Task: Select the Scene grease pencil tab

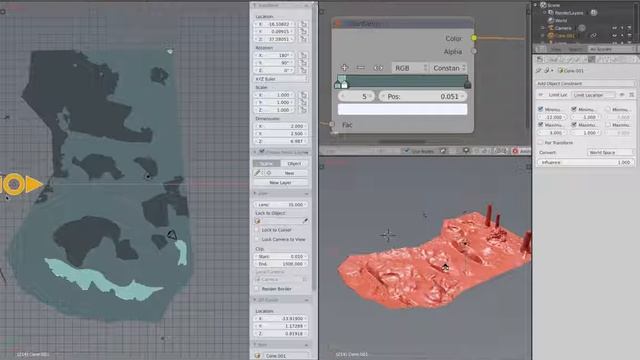Action: [x=266, y=163]
